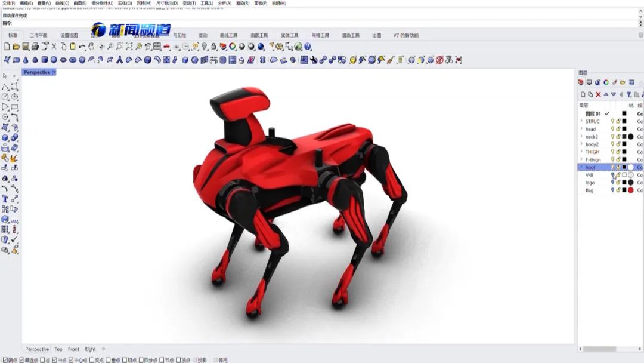Click the New file icon in toolbar
This screenshot has height=363, width=644.
[7, 47]
